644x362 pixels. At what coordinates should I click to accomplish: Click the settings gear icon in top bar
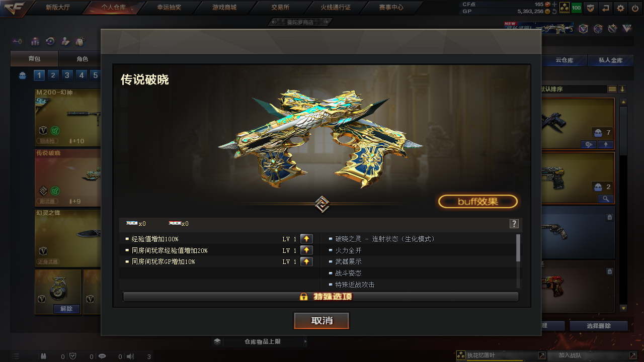[x=621, y=8]
